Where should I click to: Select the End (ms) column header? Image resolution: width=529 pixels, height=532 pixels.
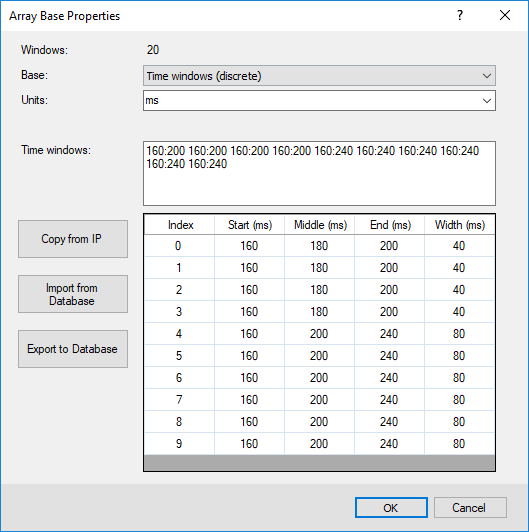pos(390,225)
